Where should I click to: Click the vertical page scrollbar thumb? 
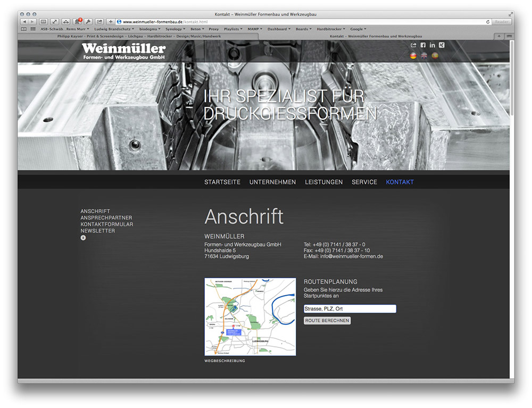pyautogui.click(x=512, y=78)
